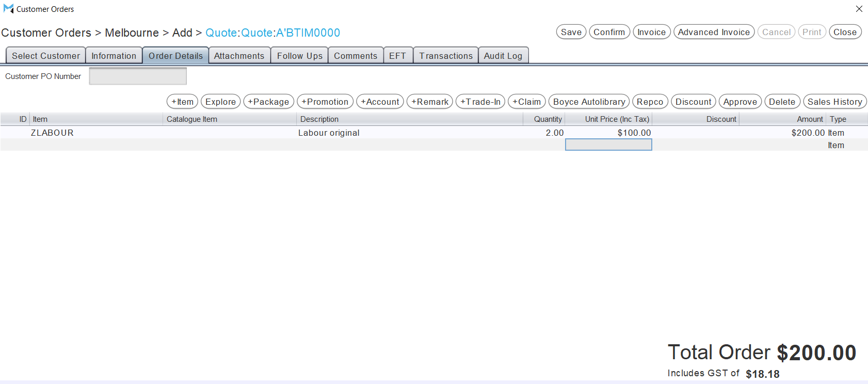Click the +Trade-In button
Viewport: 868px width, 384px height.
(x=480, y=102)
